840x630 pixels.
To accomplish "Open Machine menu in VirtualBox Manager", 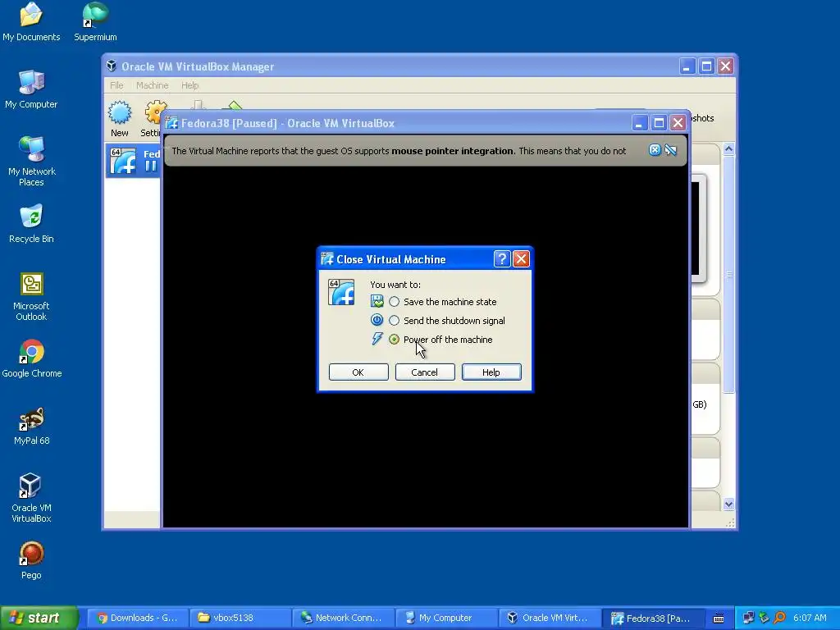I will pyautogui.click(x=152, y=85).
